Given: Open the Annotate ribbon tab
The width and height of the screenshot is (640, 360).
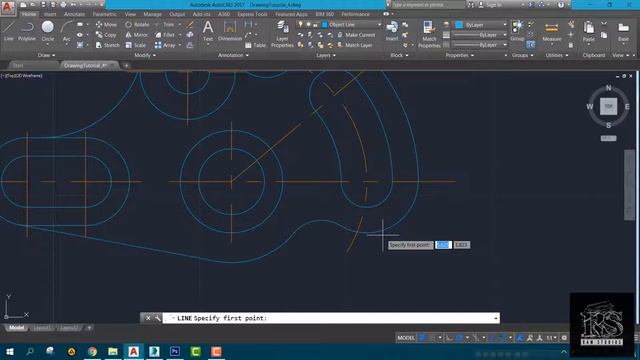Looking at the screenshot, I should click(x=74, y=14).
